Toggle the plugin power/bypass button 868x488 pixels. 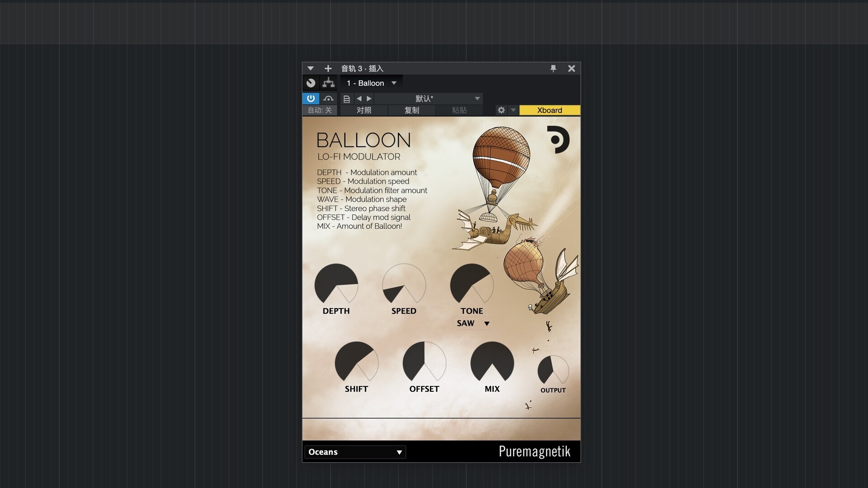(311, 99)
